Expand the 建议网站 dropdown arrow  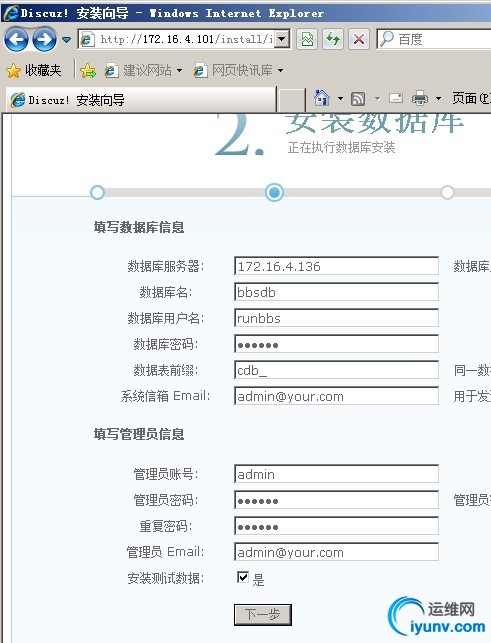pos(180,71)
